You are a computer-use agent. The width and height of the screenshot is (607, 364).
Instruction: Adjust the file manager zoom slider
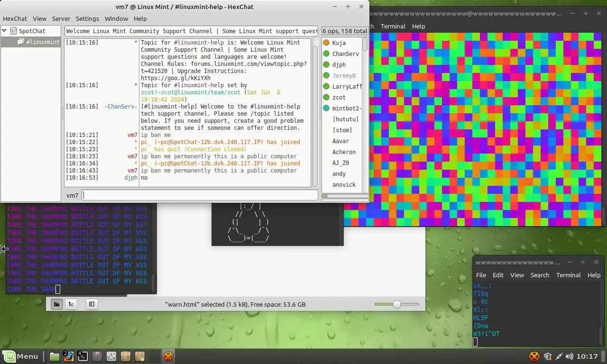(x=397, y=304)
